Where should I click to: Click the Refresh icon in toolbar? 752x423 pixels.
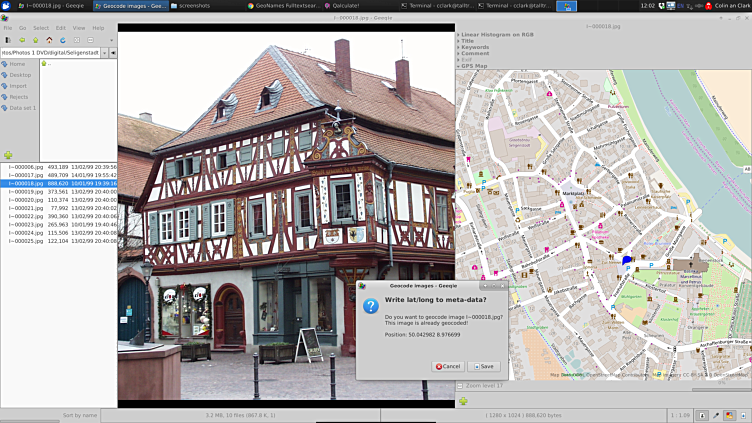tap(63, 40)
